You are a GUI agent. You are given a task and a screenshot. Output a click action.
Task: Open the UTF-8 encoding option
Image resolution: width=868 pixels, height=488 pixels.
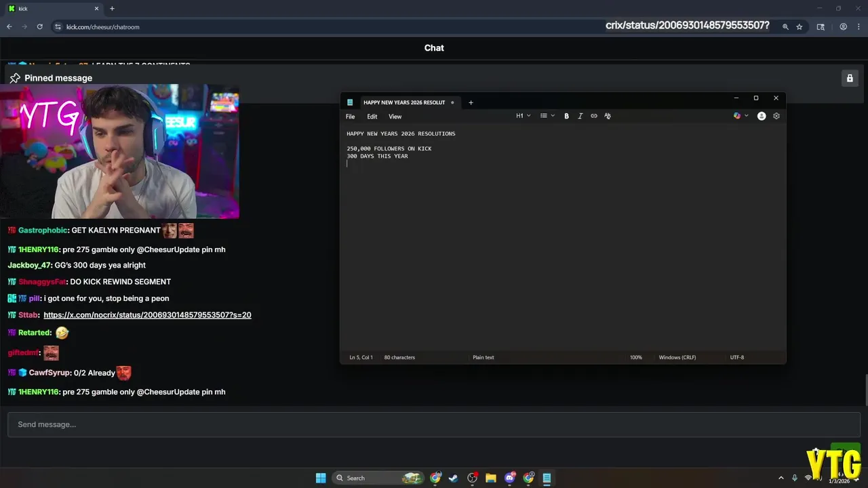pyautogui.click(x=737, y=357)
